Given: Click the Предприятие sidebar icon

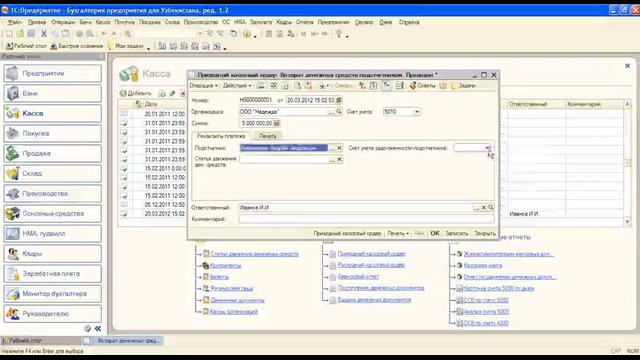Looking at the screenshot, I should point(13,73).
